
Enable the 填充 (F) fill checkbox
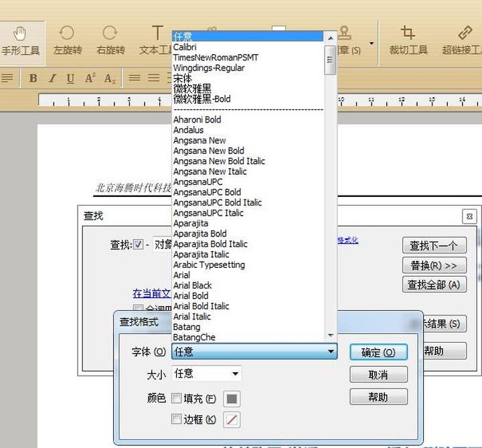pyautogui.click(x=177, y=398)
